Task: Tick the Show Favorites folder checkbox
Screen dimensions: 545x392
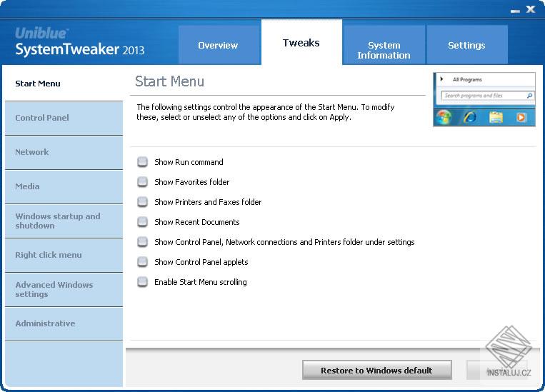Action: (x=142, y=182)
